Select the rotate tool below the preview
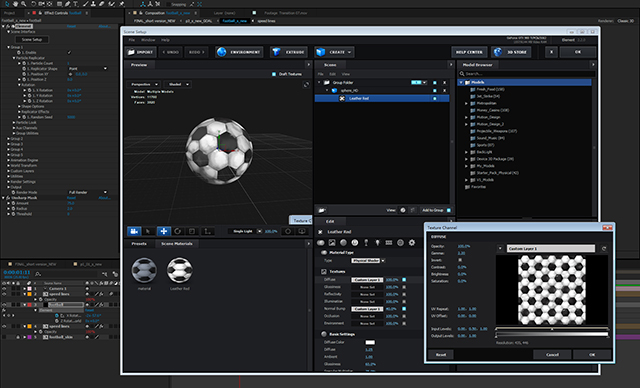Image resolution: width=640 pixels, height=388 pixels. point(178,231)
